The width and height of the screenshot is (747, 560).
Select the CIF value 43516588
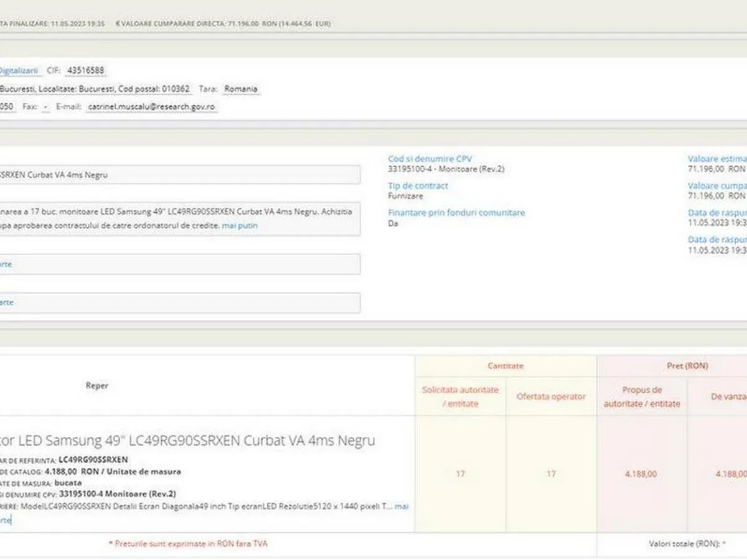(x=86, y=70)
